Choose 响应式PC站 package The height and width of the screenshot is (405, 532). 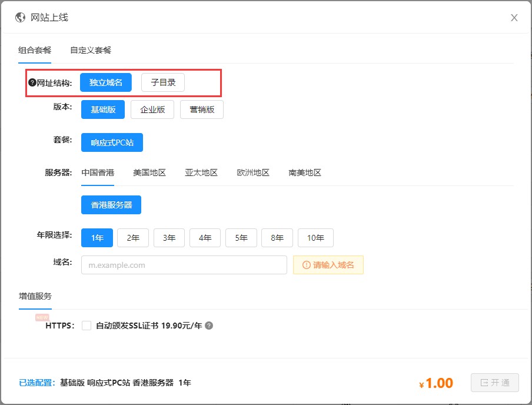pos(112,142)
